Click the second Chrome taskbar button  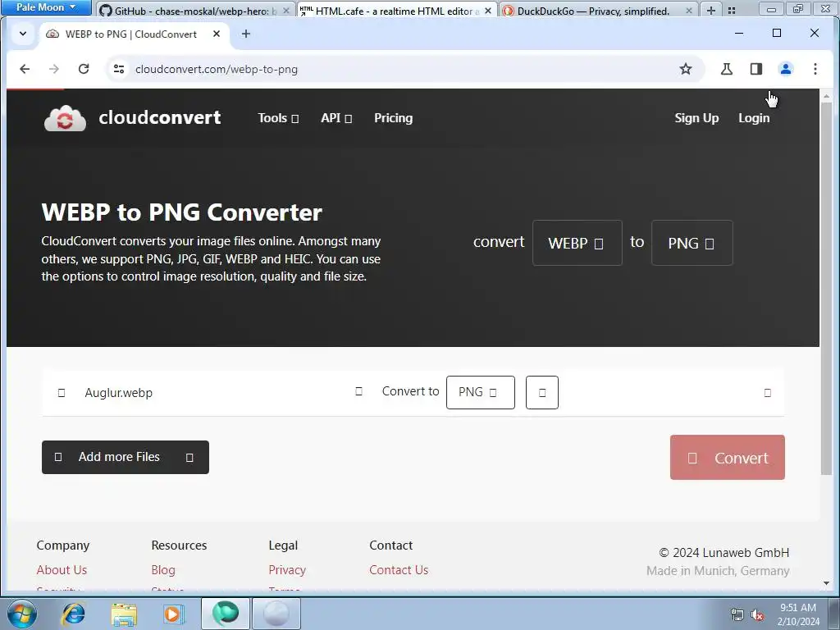[276, 614]
